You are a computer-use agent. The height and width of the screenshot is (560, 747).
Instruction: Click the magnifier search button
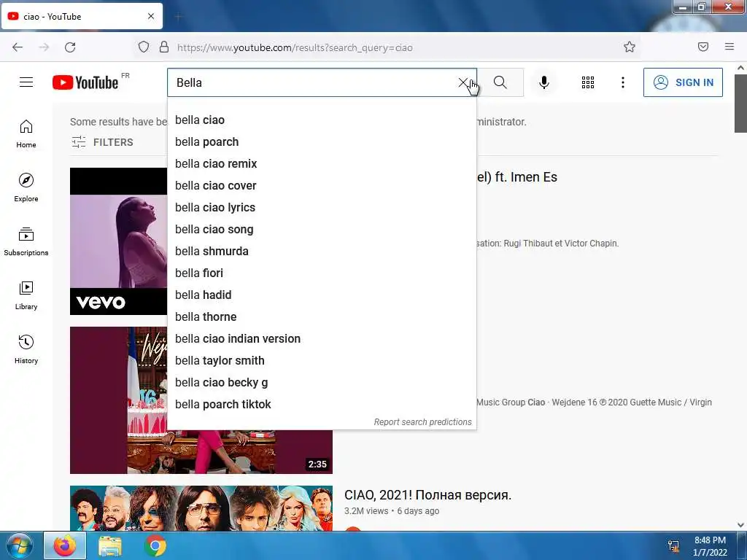coord(500,82)
